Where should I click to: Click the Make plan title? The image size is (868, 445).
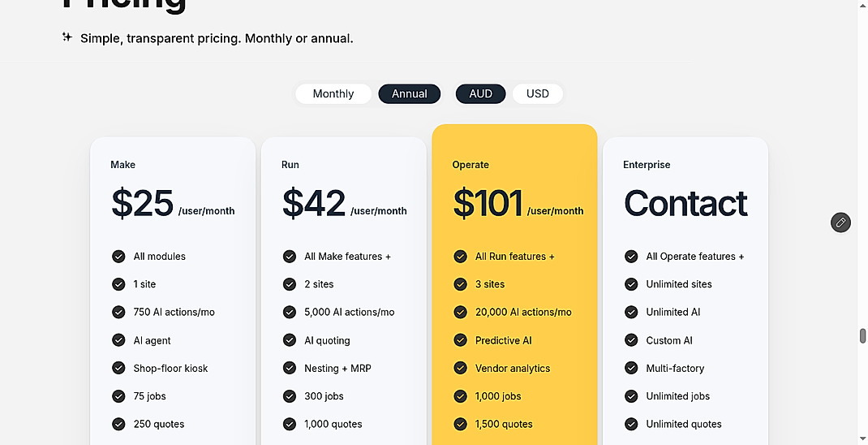[122, 165]
